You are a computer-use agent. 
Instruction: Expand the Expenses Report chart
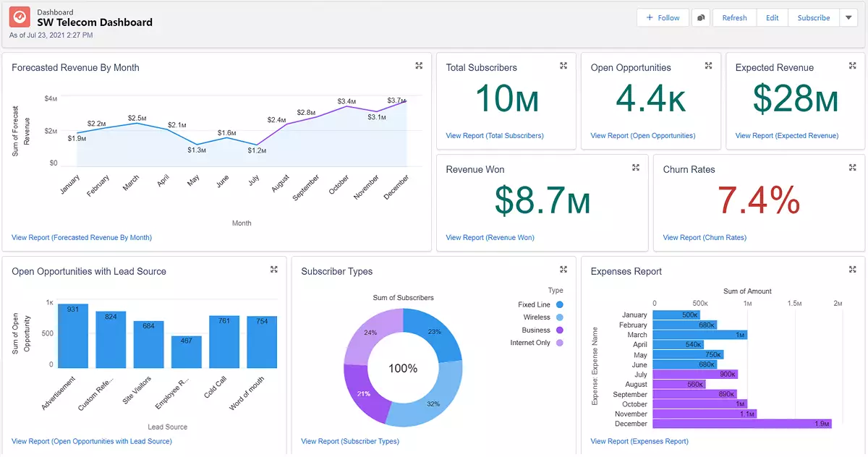tap(852, 269)
